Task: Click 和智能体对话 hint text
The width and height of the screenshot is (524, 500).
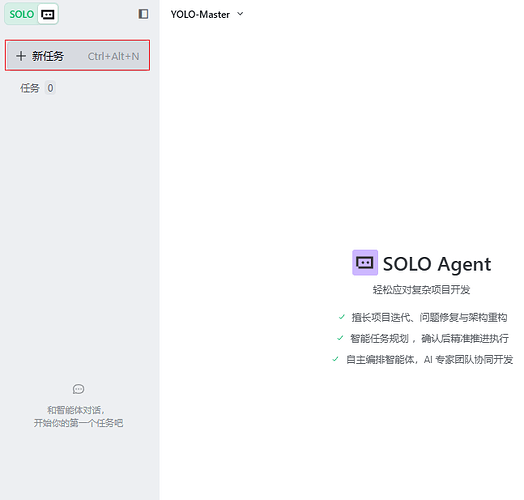Action: click(x=76, y=410)
